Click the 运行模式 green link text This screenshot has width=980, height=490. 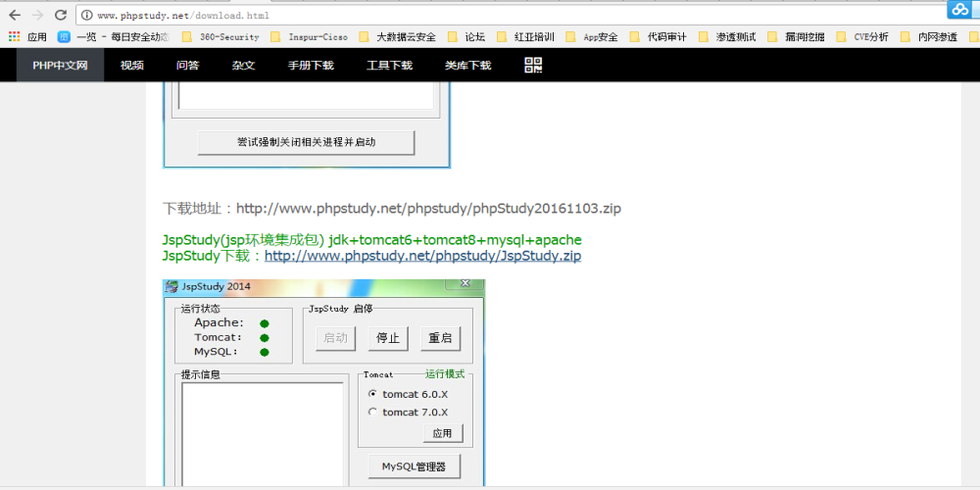(445, 374)
